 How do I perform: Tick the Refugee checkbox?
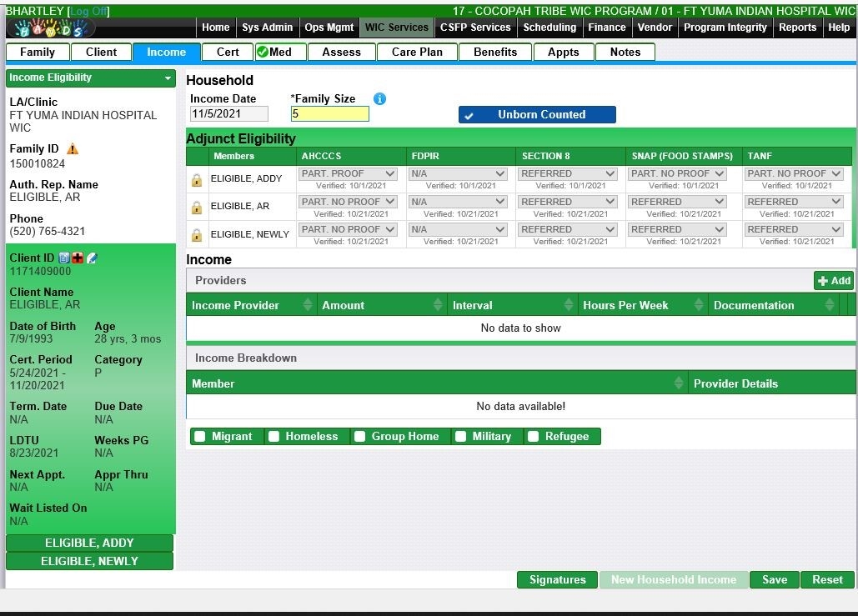click(x=534, y=437)
